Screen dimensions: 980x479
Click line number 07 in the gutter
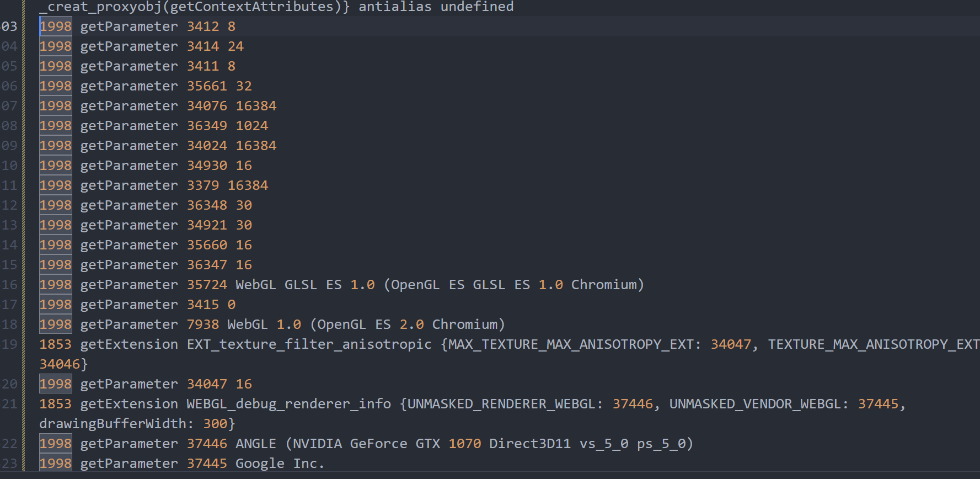(9, 106)
